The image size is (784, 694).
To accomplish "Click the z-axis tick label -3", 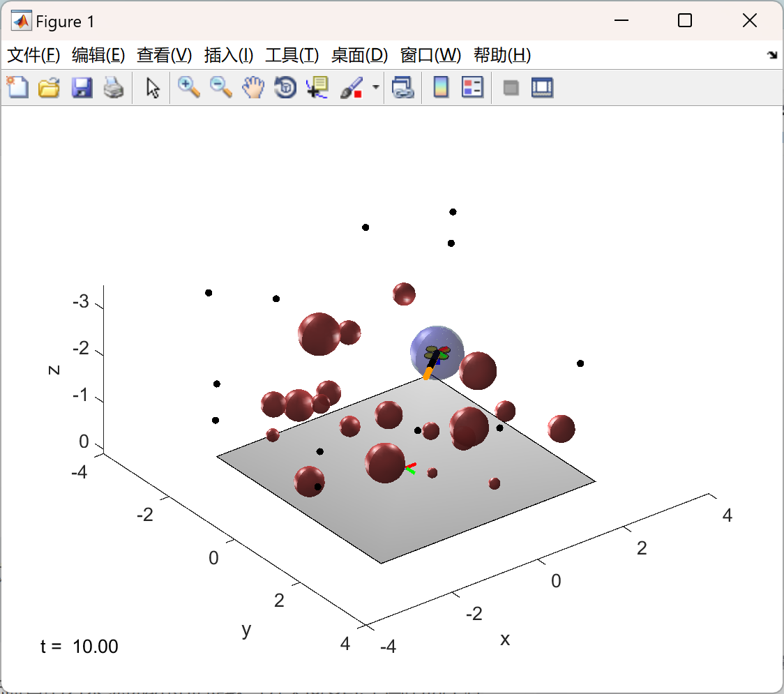I will click(x=80, y=301).
